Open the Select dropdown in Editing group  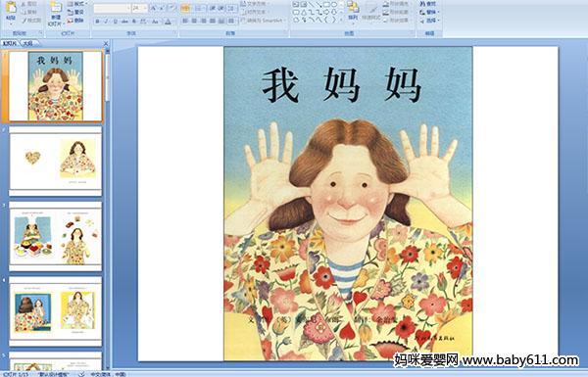click(429, 21)
